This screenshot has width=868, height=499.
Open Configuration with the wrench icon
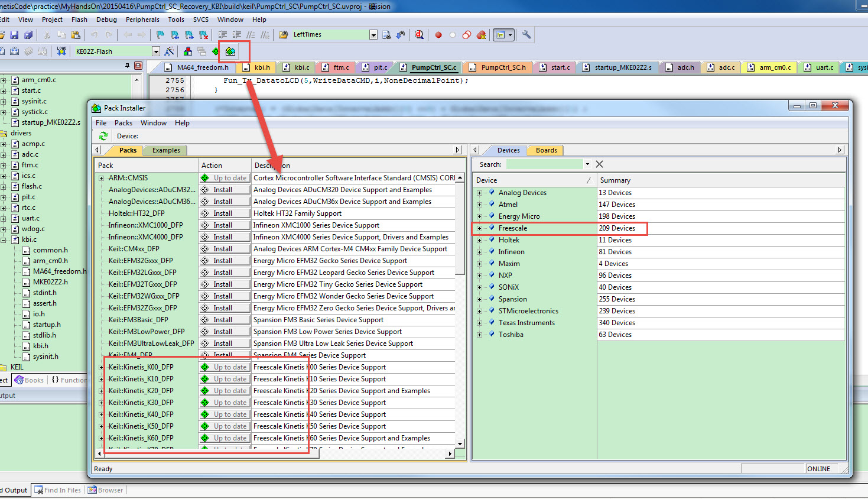pos(526,35)
